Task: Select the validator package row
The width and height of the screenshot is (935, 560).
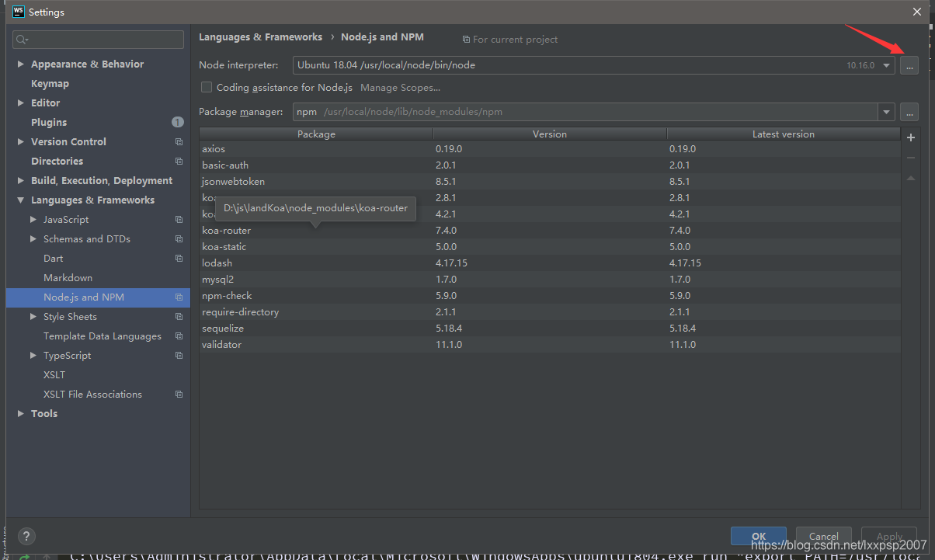Action: tap(550, 345)
